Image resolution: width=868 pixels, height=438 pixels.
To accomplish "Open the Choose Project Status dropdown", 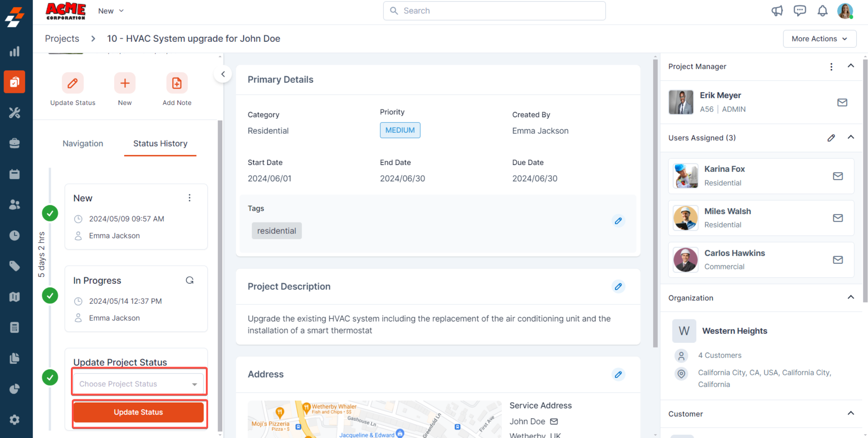I will pos(139,384).
